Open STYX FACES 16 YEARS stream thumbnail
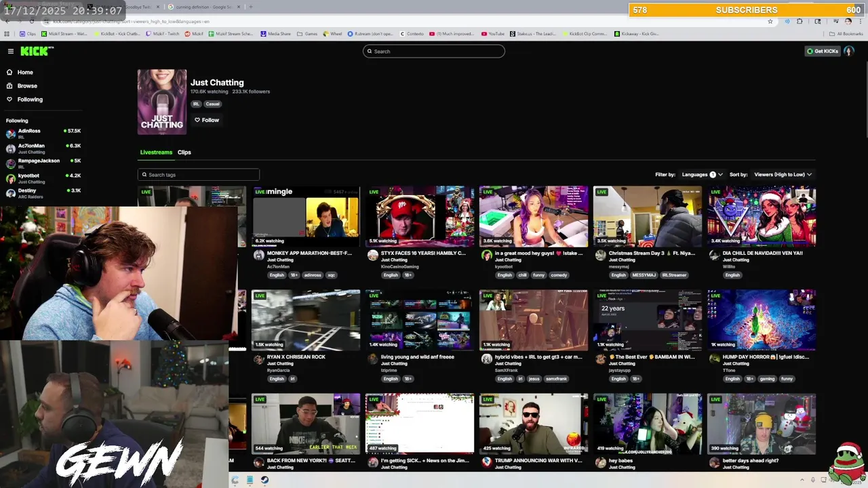 pyautogui.click(x=420, y=216)
